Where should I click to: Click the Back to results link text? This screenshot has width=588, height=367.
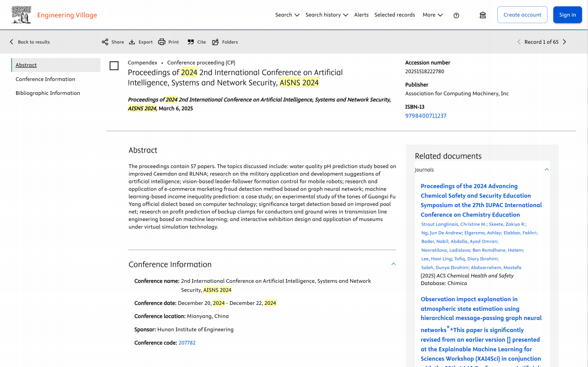[34, 42]
